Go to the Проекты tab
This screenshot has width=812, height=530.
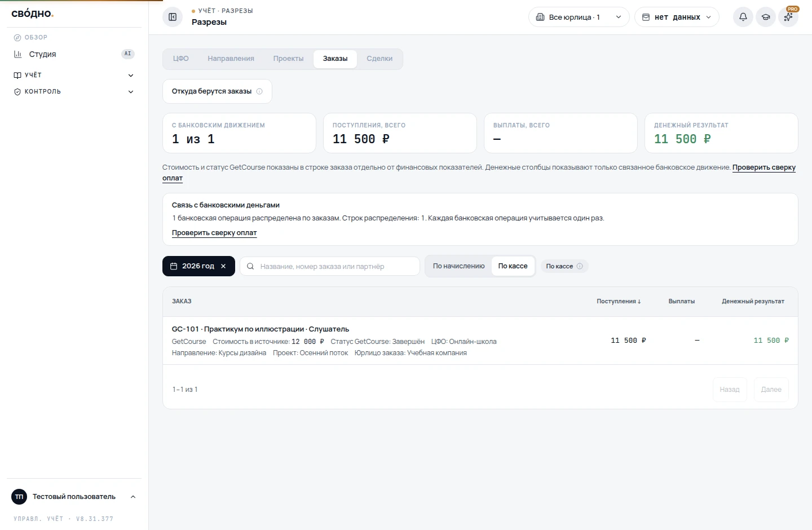coord(288,59)
